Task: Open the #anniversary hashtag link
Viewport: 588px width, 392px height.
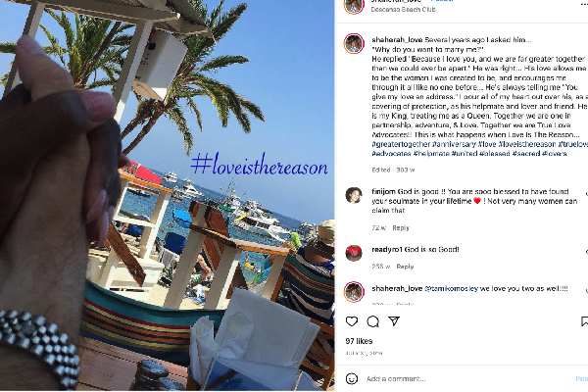Action: coord(454,144)
